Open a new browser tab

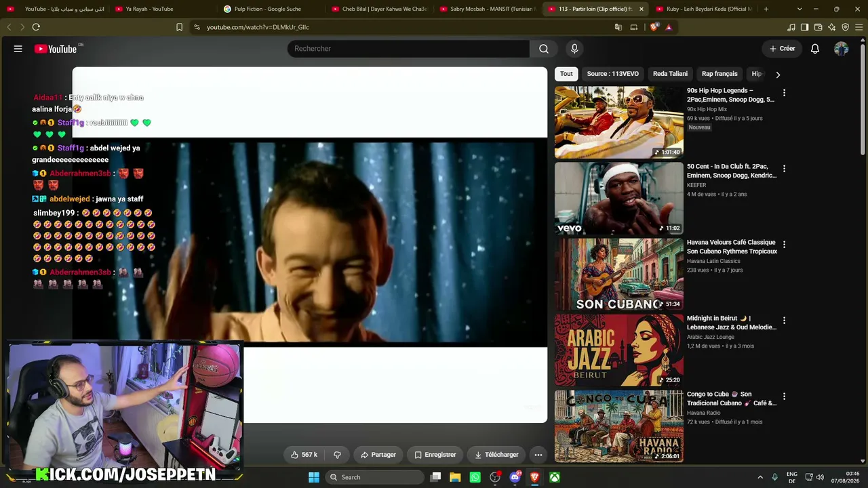[766, 9]
